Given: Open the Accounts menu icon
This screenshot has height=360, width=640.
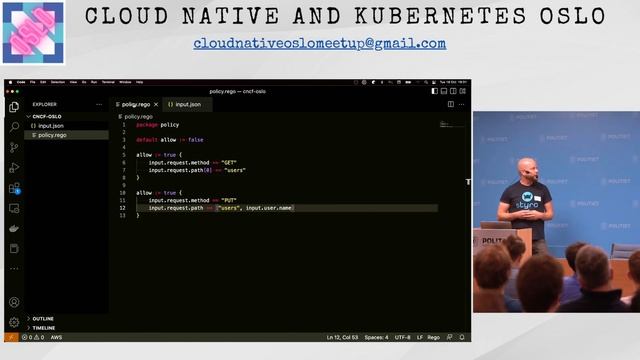Looking at the screenshot, I should pyautogui.click(x=14, y=302).
